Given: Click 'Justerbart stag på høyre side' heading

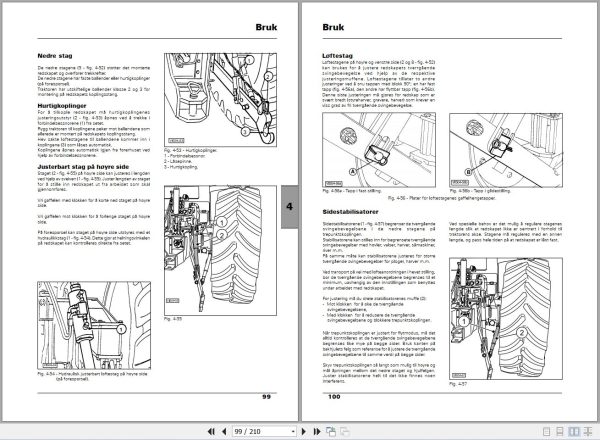Looking at the screenshot, I should coord(83,167).
